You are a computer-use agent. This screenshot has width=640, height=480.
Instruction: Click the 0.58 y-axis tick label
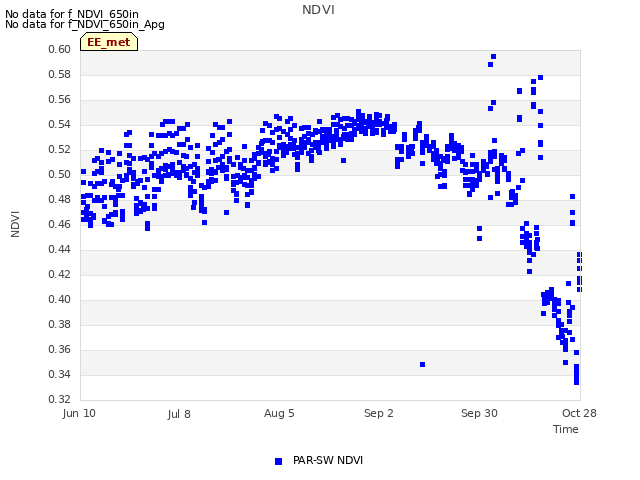pos(60,74)
